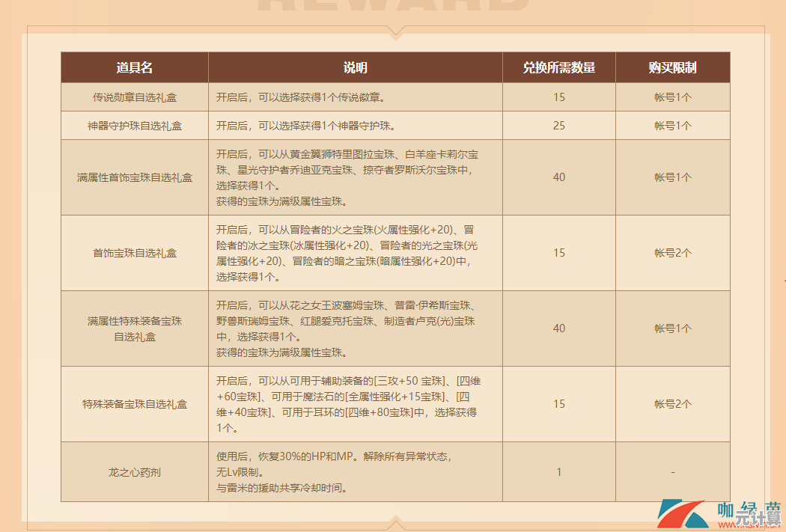Select the description mentioning 传说徽章
The height and width of the screenshot is (532, 786).
pos(301,97)
